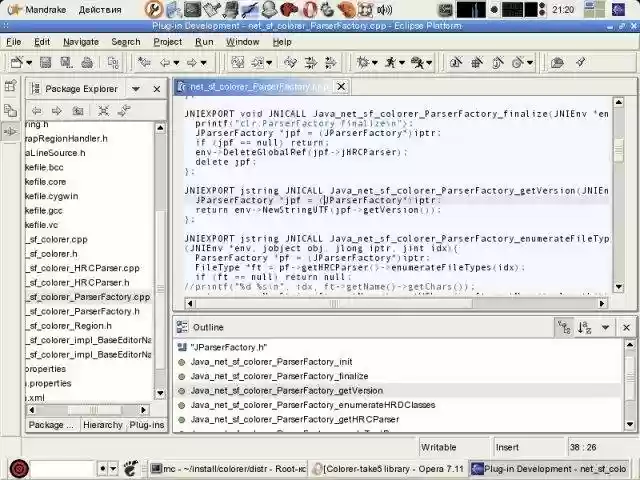Image resolution: width=640 pixels, height=480 pixels.
Task: Switch to the Package Explorer bottom tab
Action: point(52,425)
